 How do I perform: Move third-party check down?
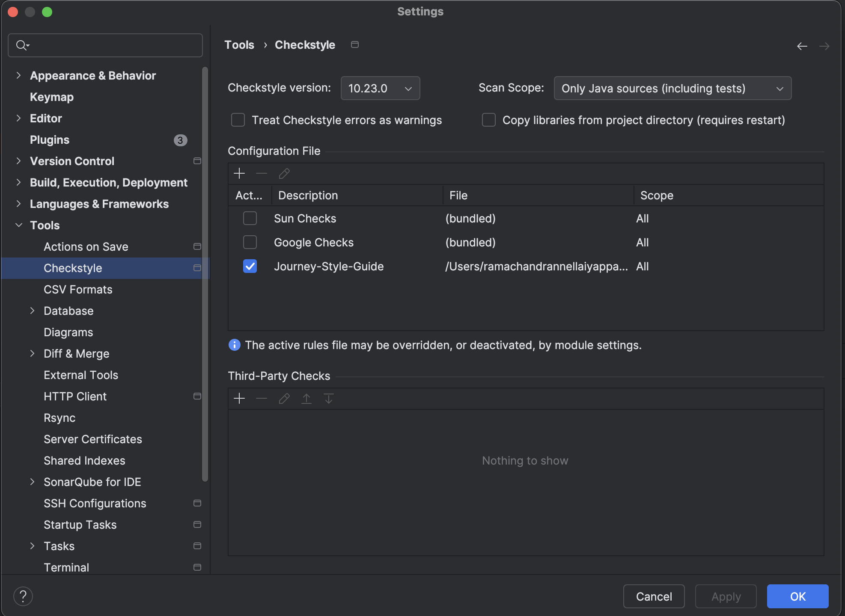329,398
